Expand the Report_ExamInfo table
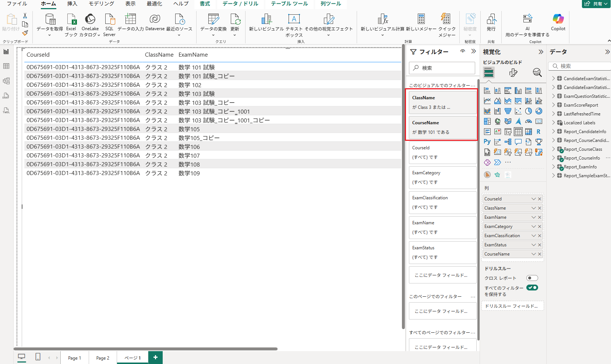This screenshot has width=611, height=364. point(553,167)
